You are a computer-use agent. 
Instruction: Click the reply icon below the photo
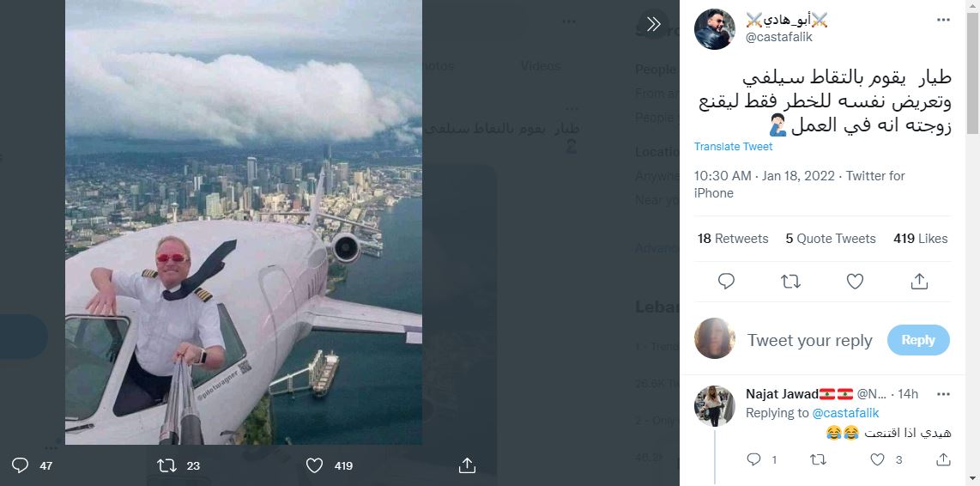coord(21,465)
